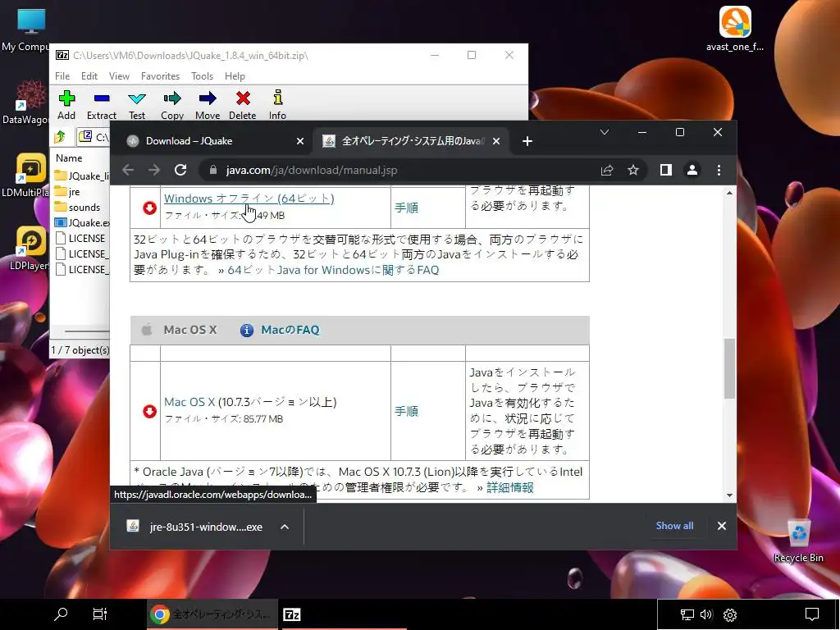Open volume control in system tray
The image size is (840, 630).
[706, 614]
